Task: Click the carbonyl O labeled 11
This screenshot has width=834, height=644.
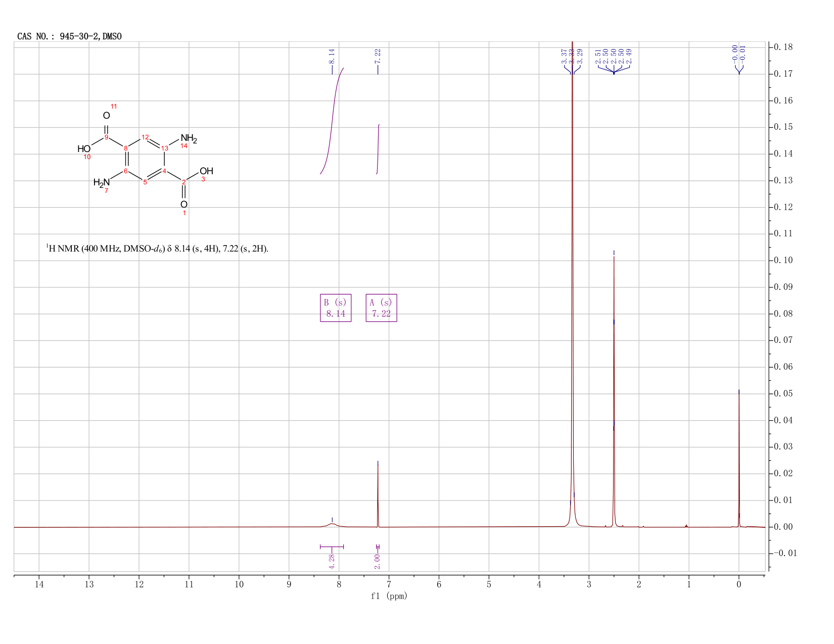Action: tap(106, 116)
